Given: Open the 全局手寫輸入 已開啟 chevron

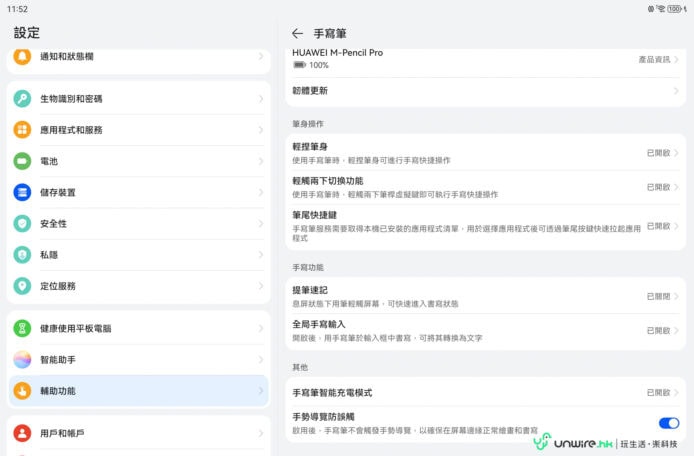Looking at the screenshot, I should click(676, 331).
